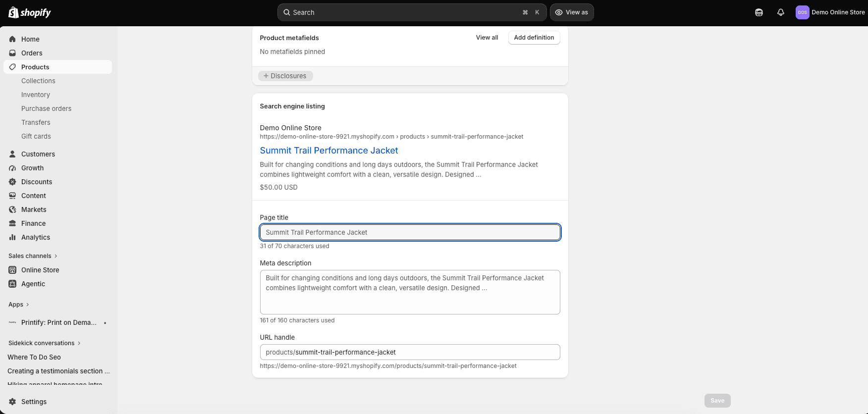Edit the URL handle field
This screenshot has width=868, height=414.
tap(410, 352)
